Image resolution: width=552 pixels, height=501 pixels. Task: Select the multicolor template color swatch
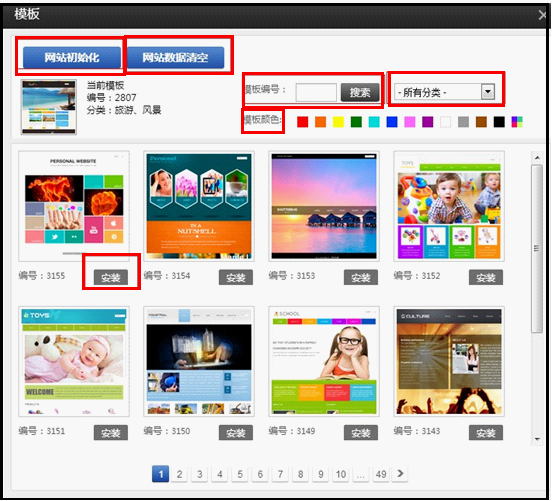(517, 122)
